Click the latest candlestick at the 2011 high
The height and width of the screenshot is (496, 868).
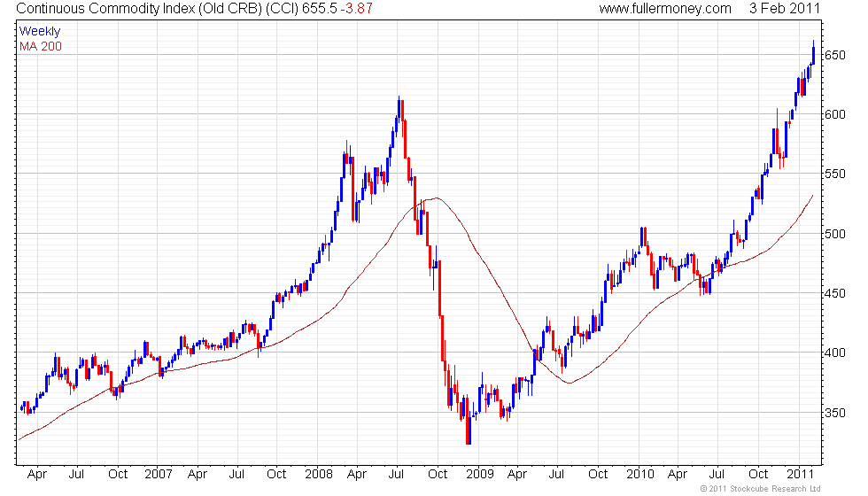(813, 54)
